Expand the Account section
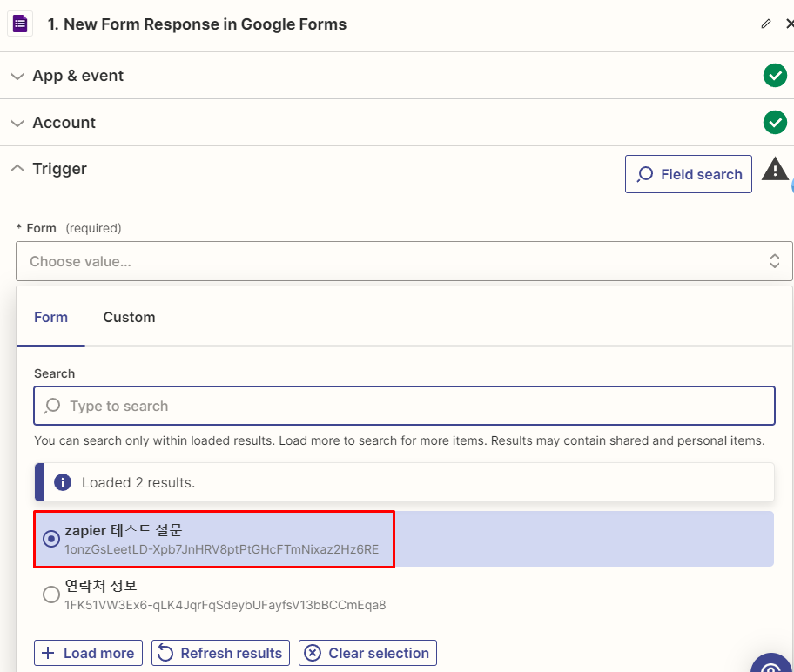 17,124
